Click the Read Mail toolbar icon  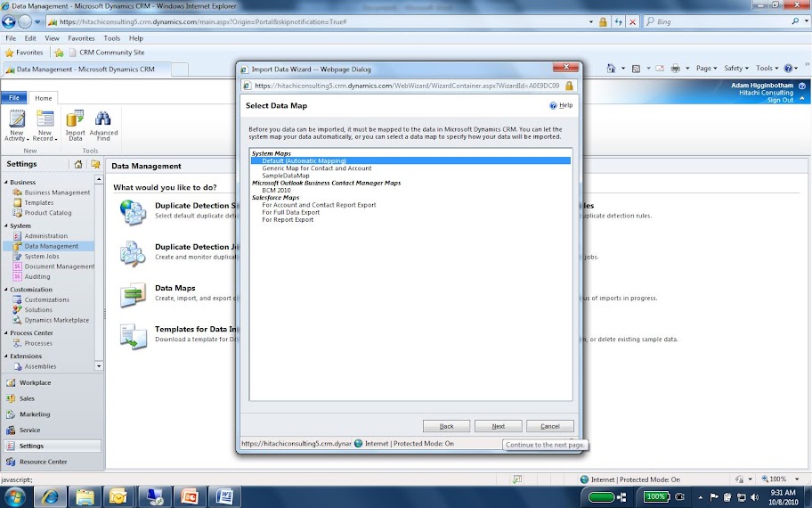point(660,69)
